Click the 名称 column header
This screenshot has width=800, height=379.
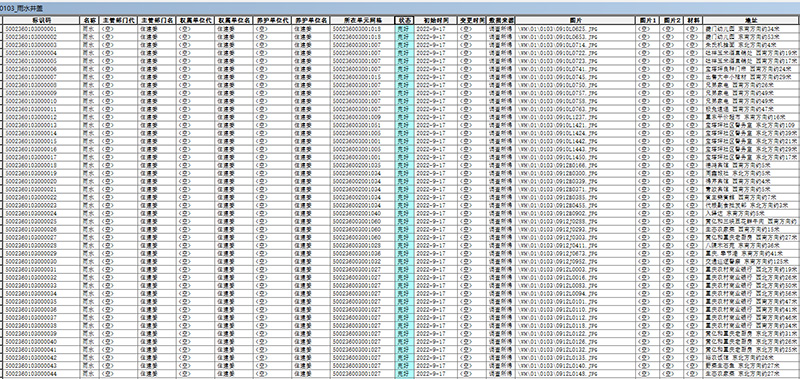point(89,20)
